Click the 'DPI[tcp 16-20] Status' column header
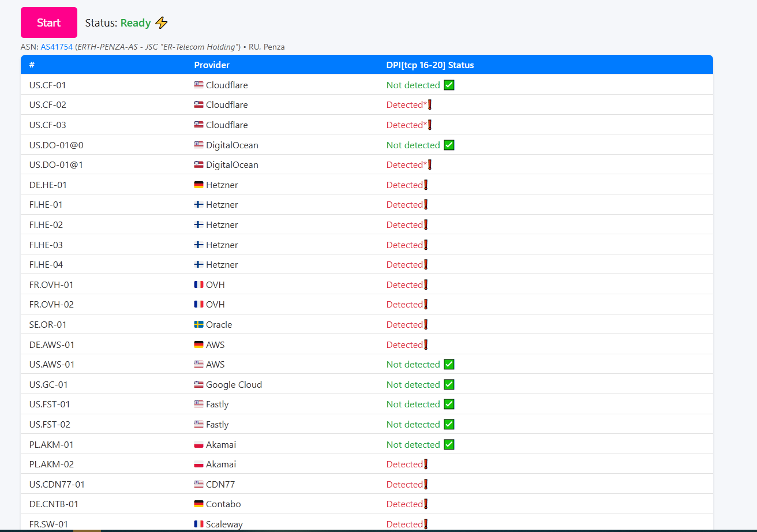Screen dimensions: 757x532 (x=430, y=65)
